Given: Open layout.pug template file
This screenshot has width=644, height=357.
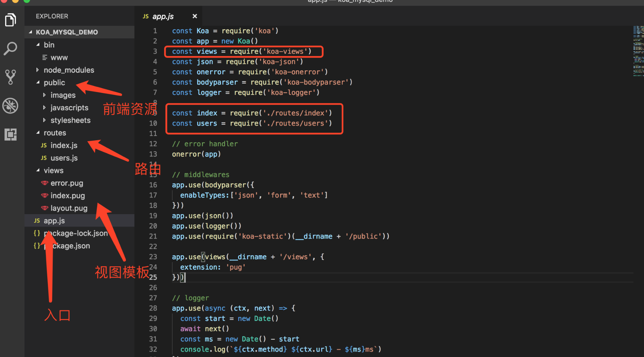Looking at the screenshot, I should [69, 208].
